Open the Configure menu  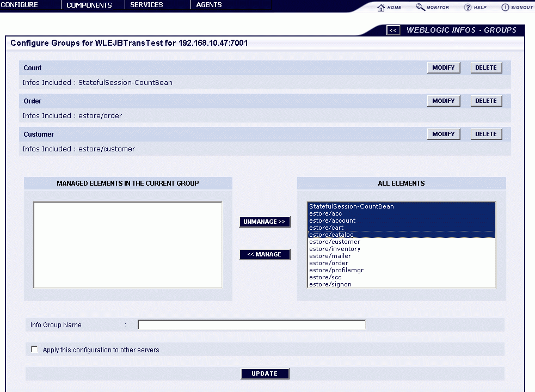20,5
